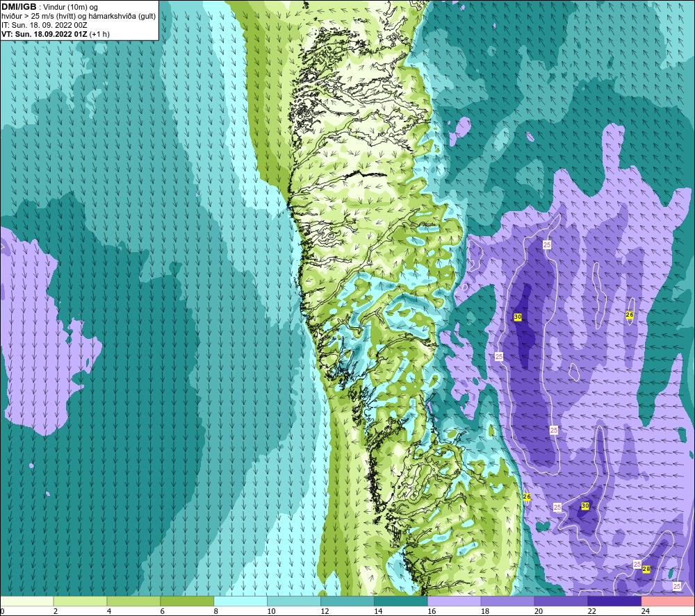Click the pink above-24 m/s legend swatch
The width and height of the screenshot is (695, 616).
tap(668, 601)
